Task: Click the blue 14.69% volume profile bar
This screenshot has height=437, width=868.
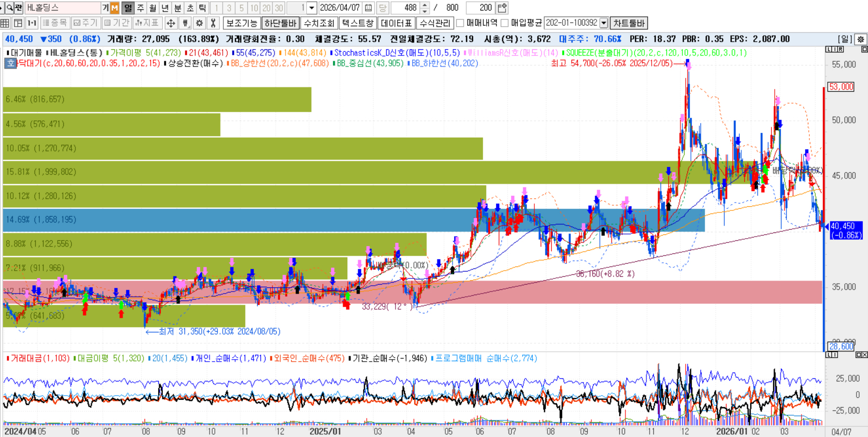Action: coord(354,220)
